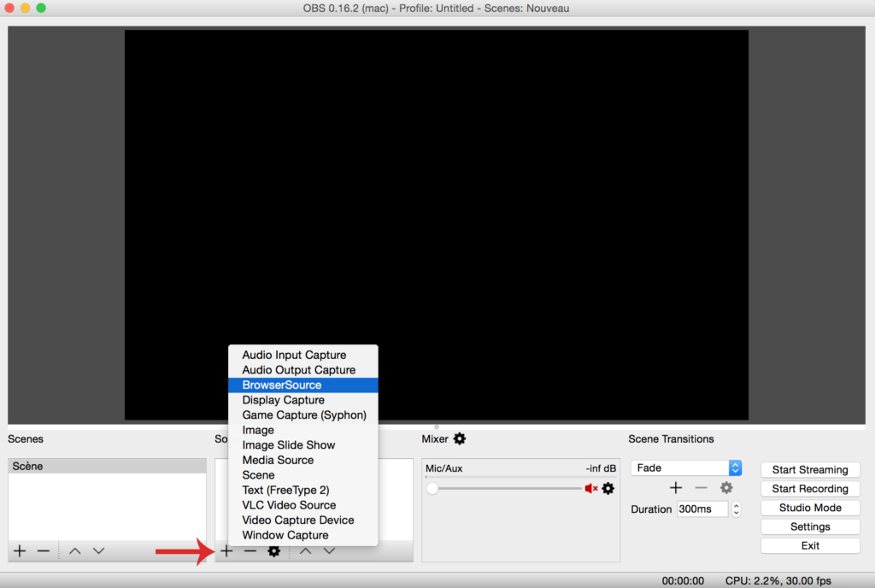Adjust the Duration stepper arrows

(x=737, y=509)
